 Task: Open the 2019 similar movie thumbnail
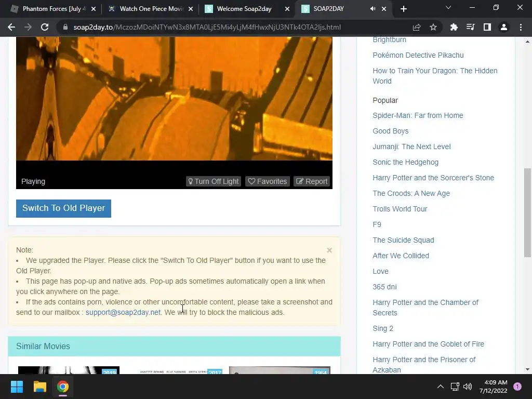[x=69, y=370]
